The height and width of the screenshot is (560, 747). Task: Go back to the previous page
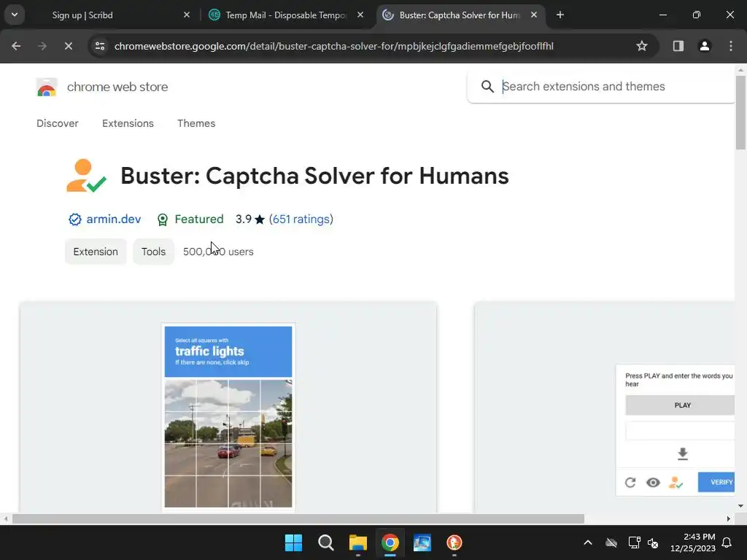tap(16, 46)
